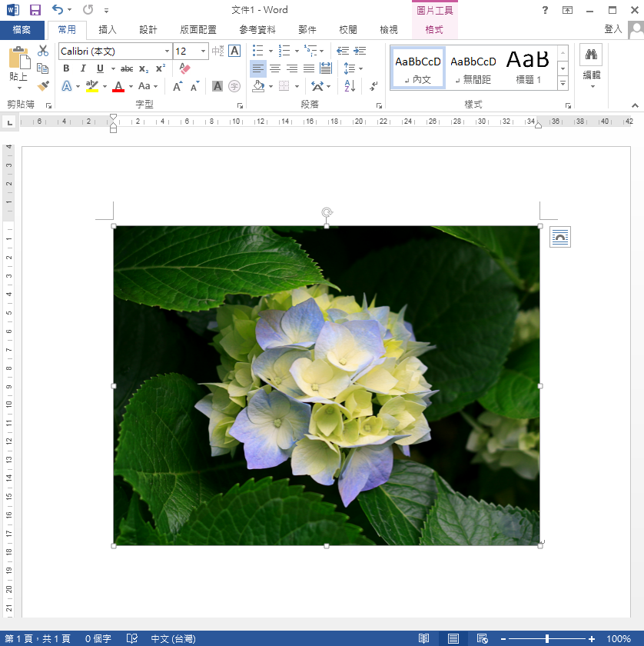Select the Cut scissors icon

43,51
